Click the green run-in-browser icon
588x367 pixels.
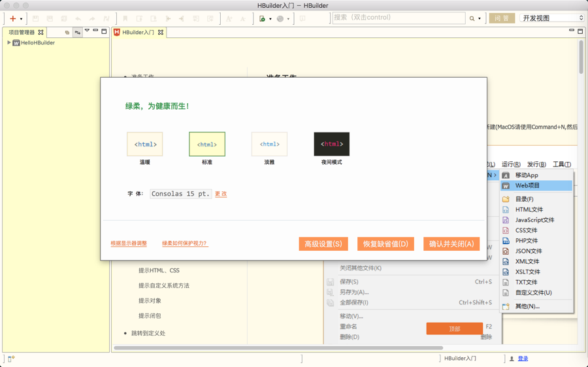tap(263, 18)
